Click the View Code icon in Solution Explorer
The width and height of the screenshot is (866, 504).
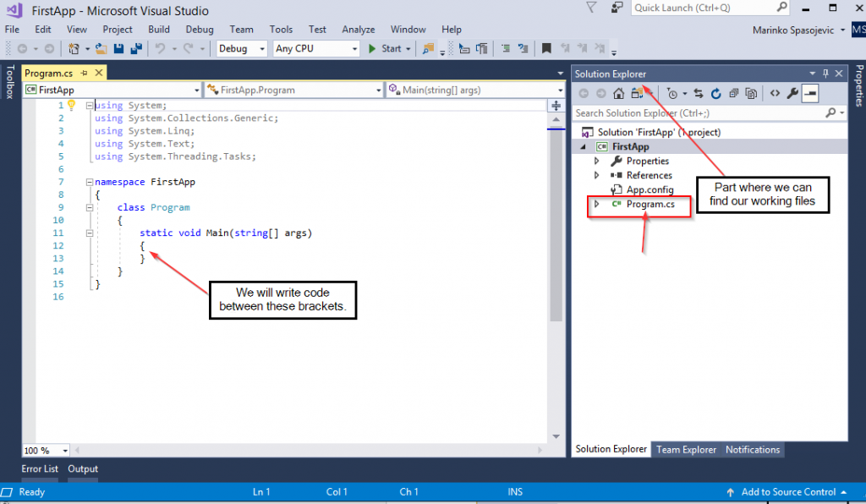[x=775, y=93]
